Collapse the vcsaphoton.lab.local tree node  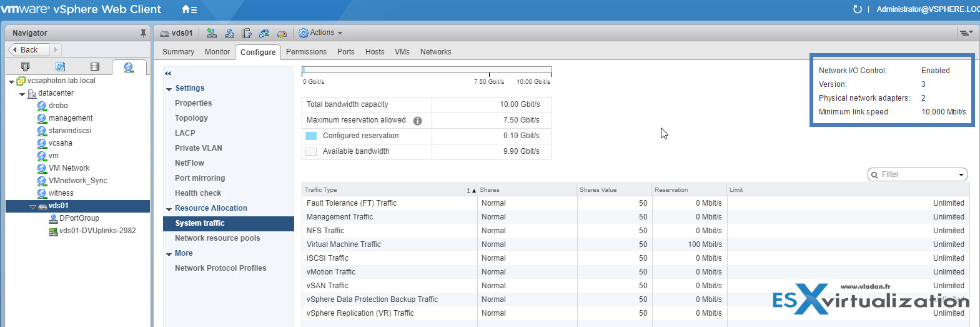tap(11, 81)
